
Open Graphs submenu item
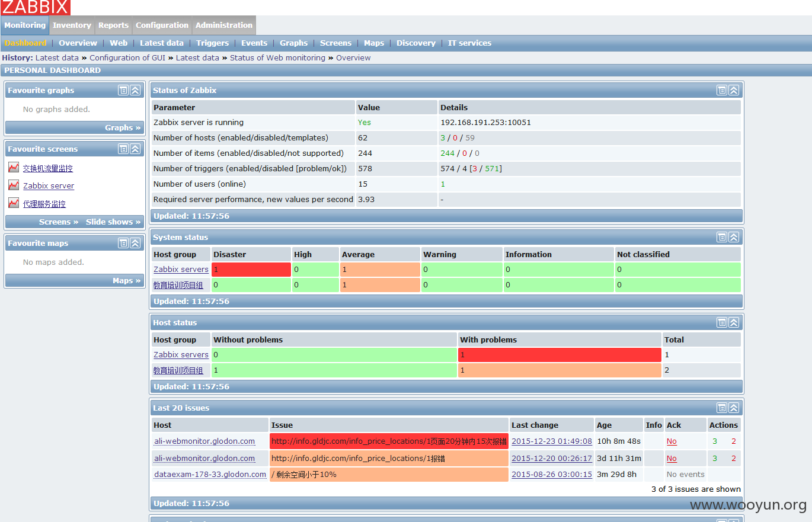click(293, 43)
